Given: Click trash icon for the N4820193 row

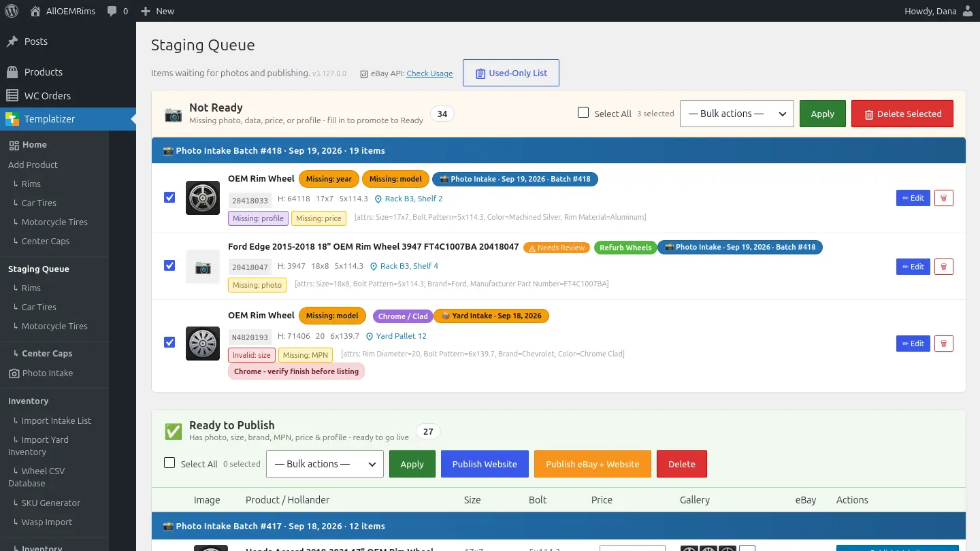Looking at the screenshot, I should click(x=943, y=344).
